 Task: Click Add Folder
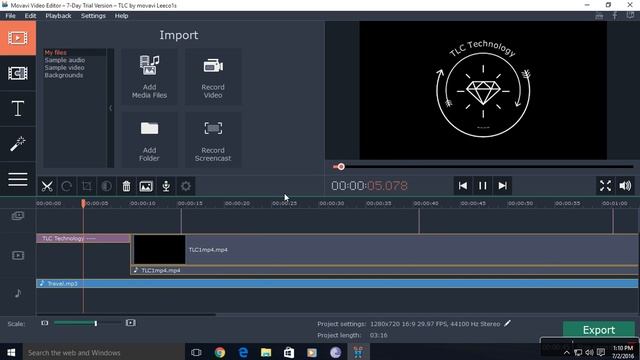(x=149, y=140)
